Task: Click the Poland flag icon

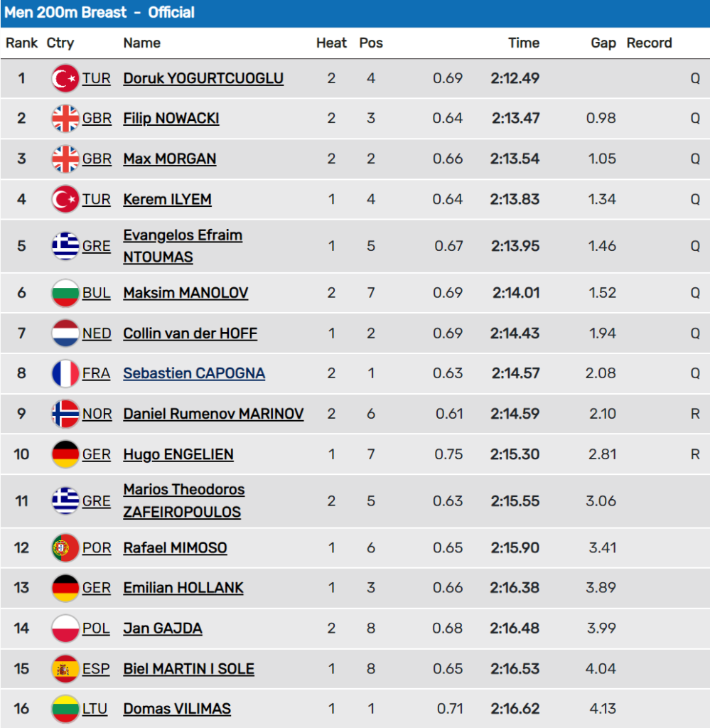Action: [65, 628]
